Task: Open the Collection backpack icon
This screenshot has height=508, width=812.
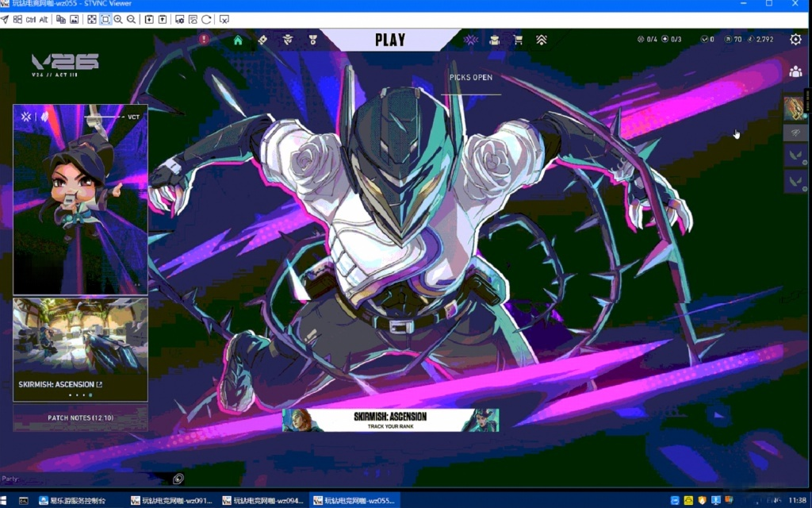Action: pyautogui.click(x=495, y=40)
